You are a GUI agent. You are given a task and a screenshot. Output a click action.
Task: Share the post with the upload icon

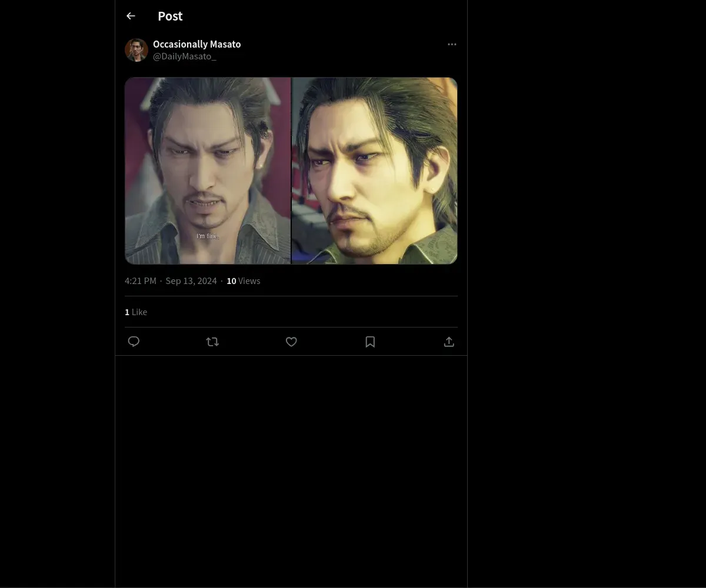pyautogui.click(x=449, y=342)
